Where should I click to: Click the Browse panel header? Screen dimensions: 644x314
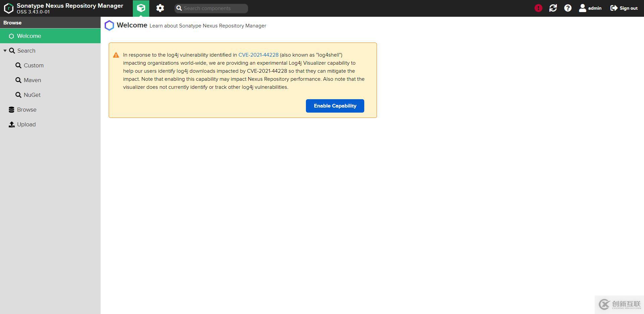(50, 22)
